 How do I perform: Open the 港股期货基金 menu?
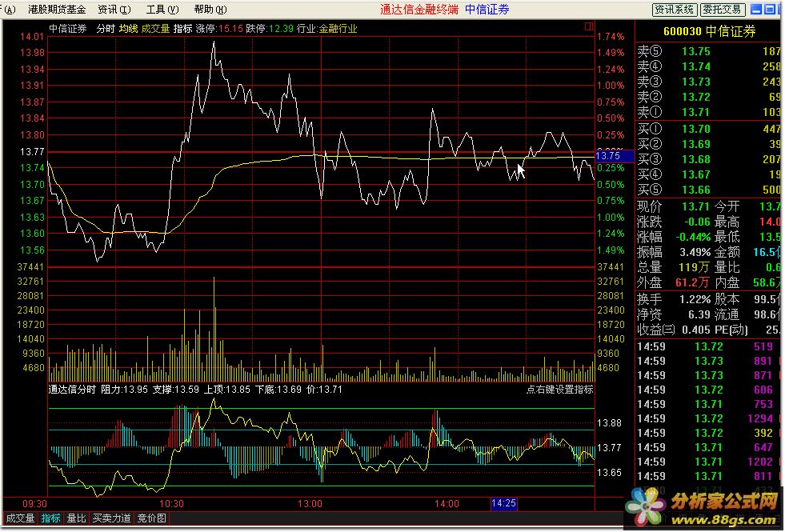tap(57, 10)
